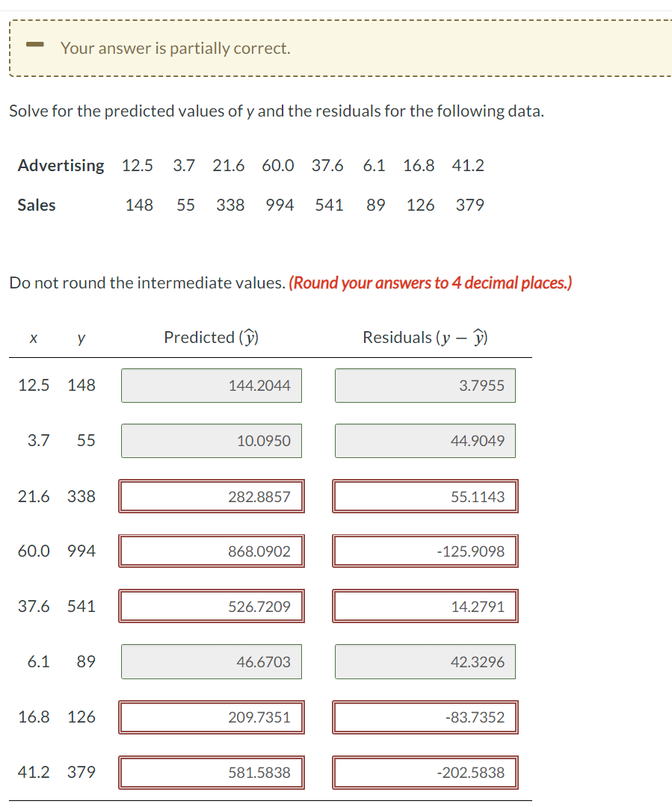
Task: Click the partially correct minus status icon
Action: pos(35,45)
